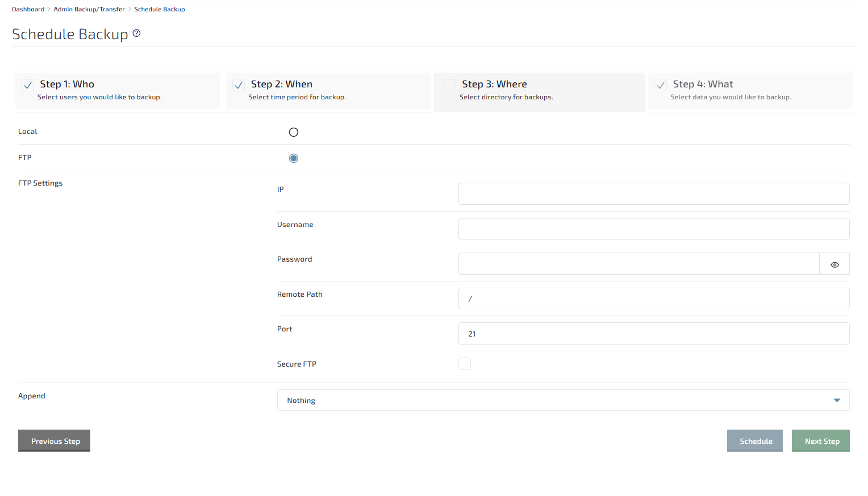Click the Step 1 Who checkmark icon

click(28, 85)
